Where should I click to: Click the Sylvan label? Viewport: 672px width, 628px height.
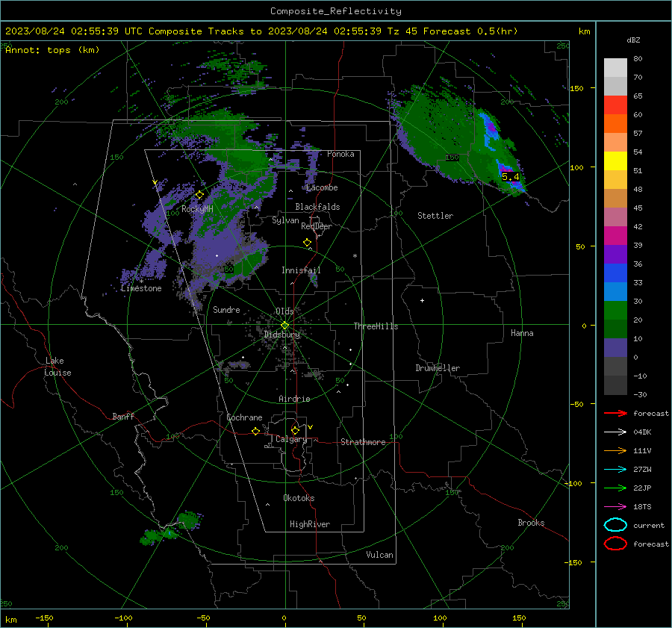285,221
